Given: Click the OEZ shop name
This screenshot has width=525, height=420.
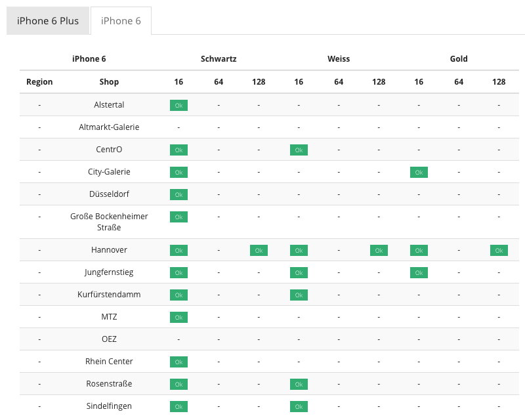Looking at the screenshot, I should coord(109,339).
